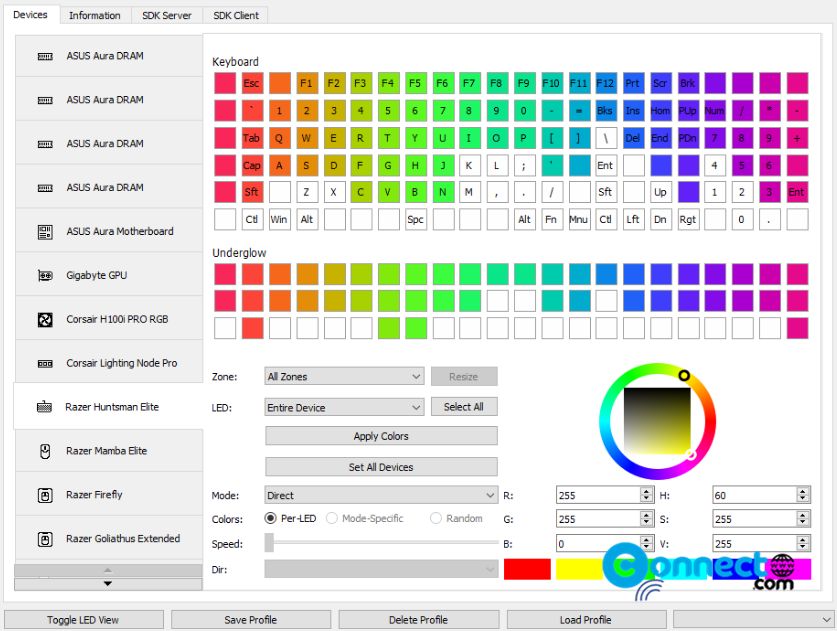The width and height of the screenshot is (837, 631).
Task: Click the Spc spacebar LED
Action: coord(415,219)
